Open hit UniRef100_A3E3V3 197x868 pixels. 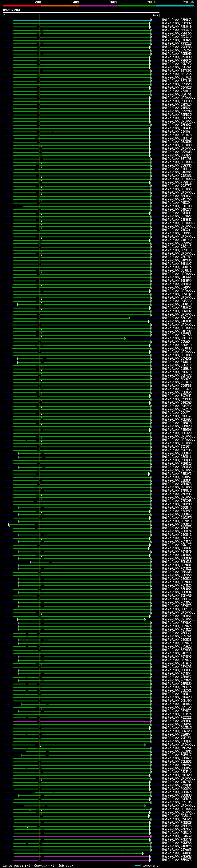(177, 474)
